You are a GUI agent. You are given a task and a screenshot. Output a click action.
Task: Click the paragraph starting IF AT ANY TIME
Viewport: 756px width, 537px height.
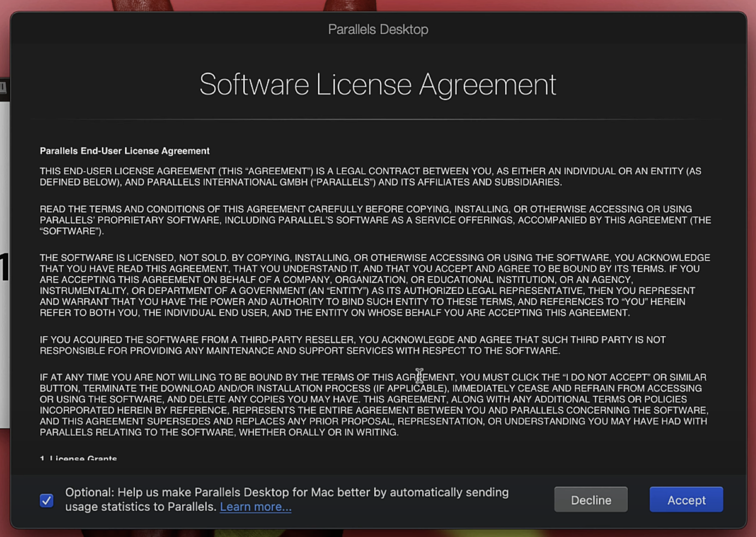click(374, 404)
